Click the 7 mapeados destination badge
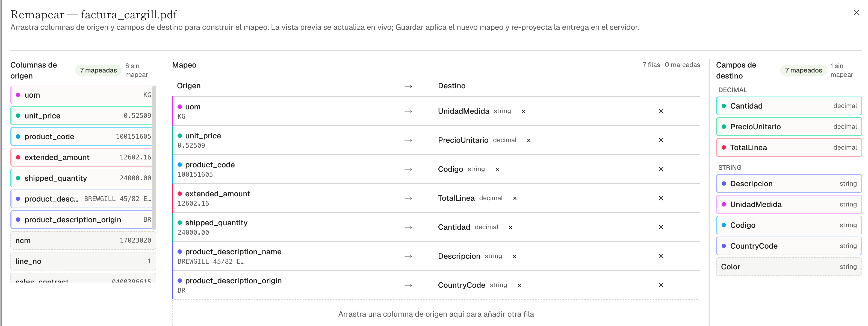The image size is (868, 326). click(803, 70)
